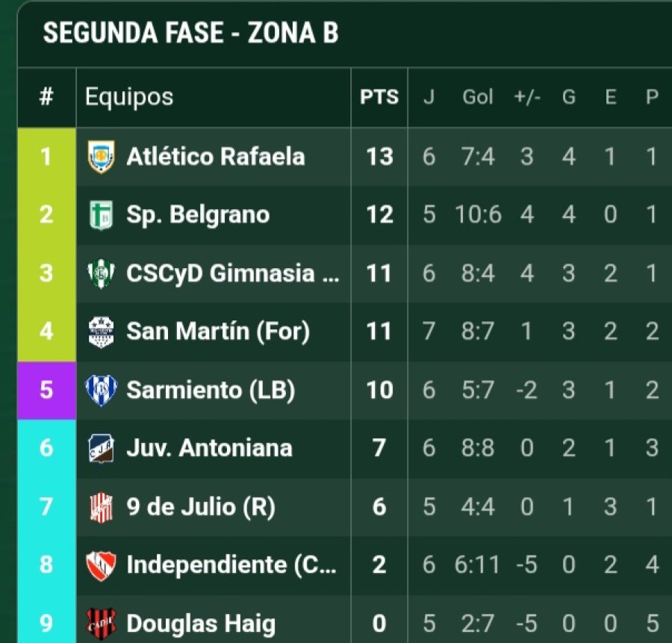Image resolution: width=672 pixels, height=643 pixels.
Task: Click the Independiente red club badge
Action: click(x=101, y=565)
